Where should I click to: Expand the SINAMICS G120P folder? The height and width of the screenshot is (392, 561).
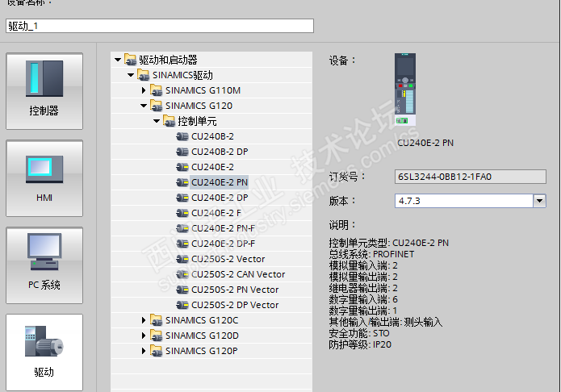[x=144, y=351]
